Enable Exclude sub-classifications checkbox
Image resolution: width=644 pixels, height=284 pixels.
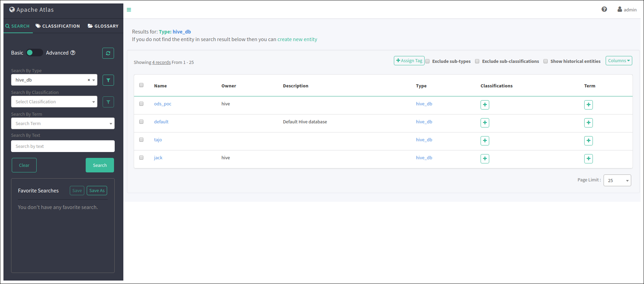click(477, 61)
